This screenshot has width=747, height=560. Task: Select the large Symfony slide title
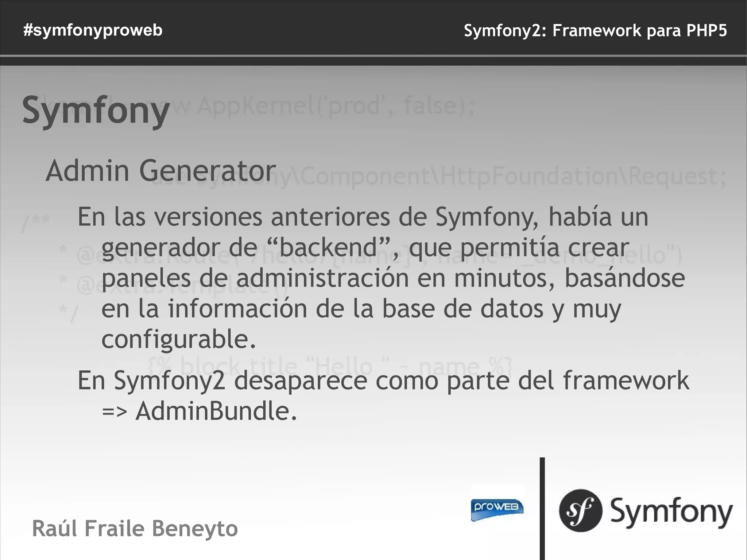click(x=96, y=111)
